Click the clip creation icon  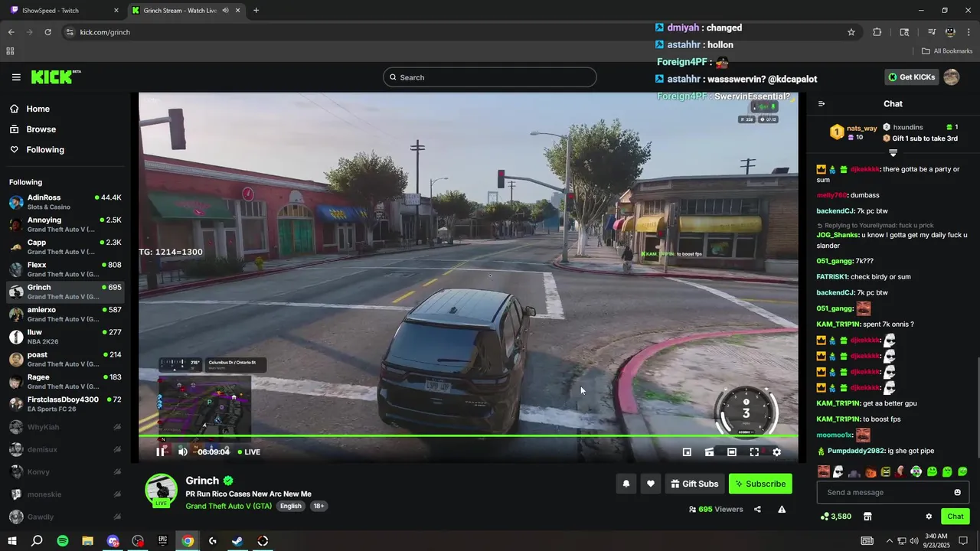[x=709, y=452]
